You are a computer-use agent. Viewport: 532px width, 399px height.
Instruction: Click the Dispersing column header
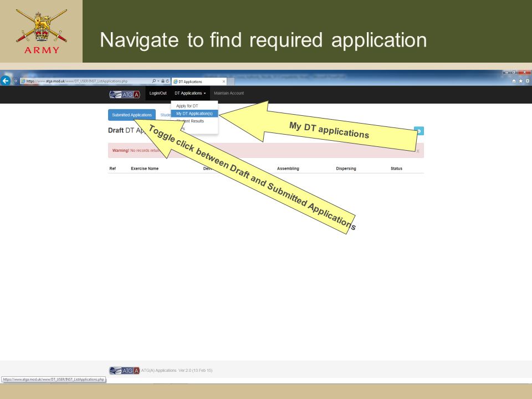click(346, 168)
